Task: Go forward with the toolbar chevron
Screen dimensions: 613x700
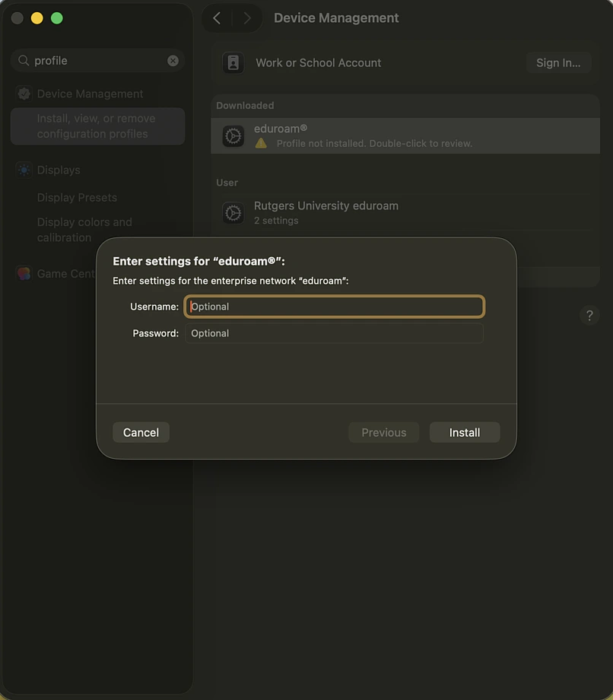Action: (x=247, y=18)
